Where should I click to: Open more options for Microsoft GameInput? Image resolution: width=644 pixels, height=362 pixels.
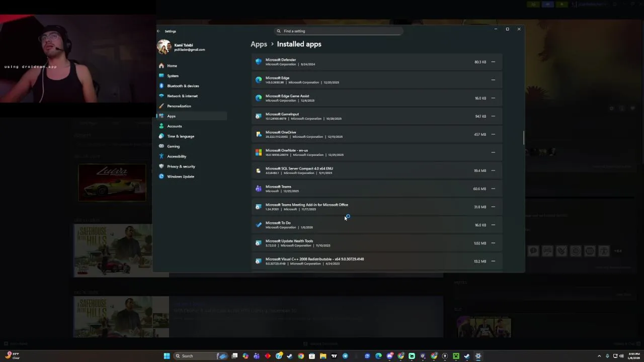[x=493, y=116]
